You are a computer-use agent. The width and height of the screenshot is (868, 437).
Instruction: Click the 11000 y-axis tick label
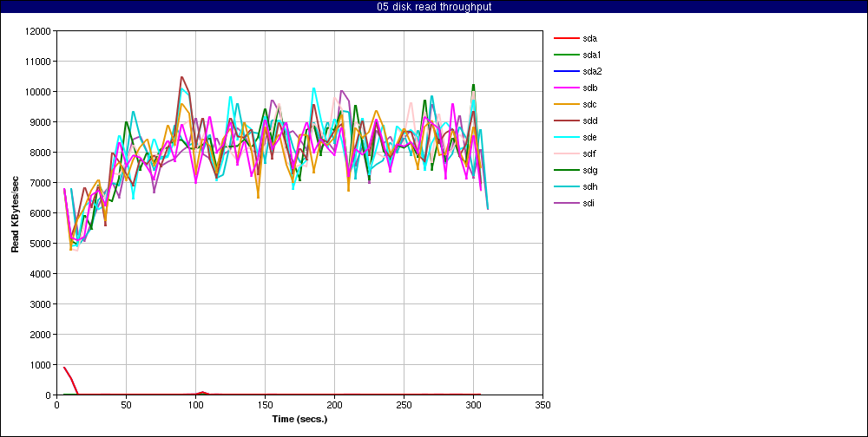click(x=40, y=62)
